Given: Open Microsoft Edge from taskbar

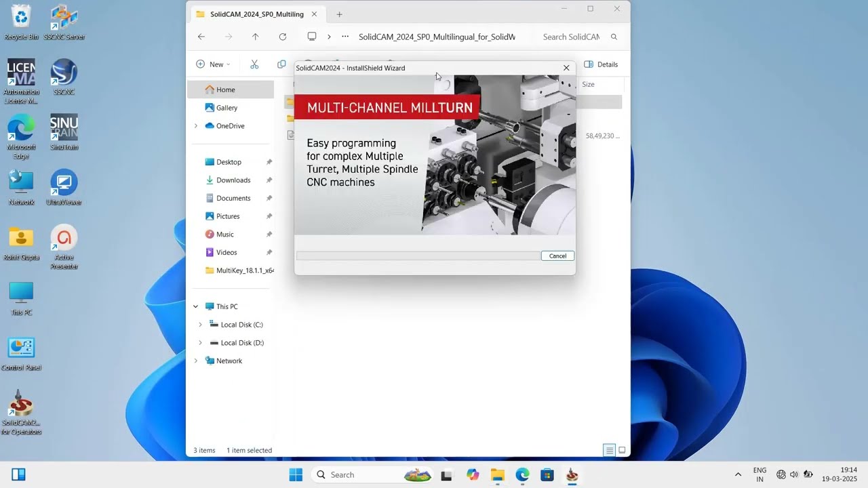Looking at the screenshot, I should pos(522,475).
